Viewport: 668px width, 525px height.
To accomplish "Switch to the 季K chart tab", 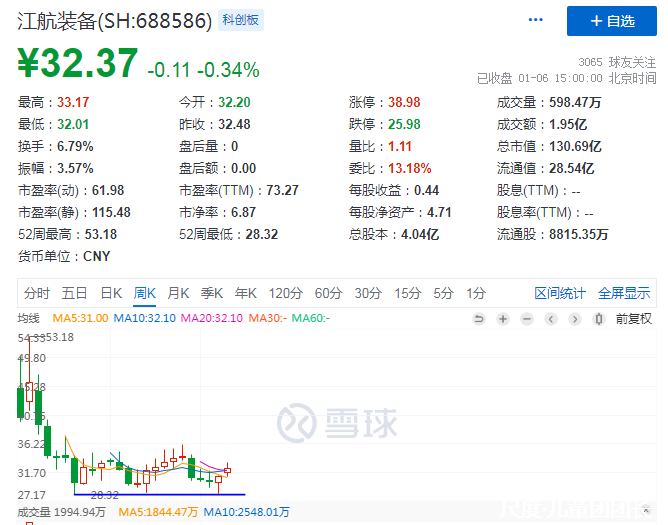I will click(212, 293).
